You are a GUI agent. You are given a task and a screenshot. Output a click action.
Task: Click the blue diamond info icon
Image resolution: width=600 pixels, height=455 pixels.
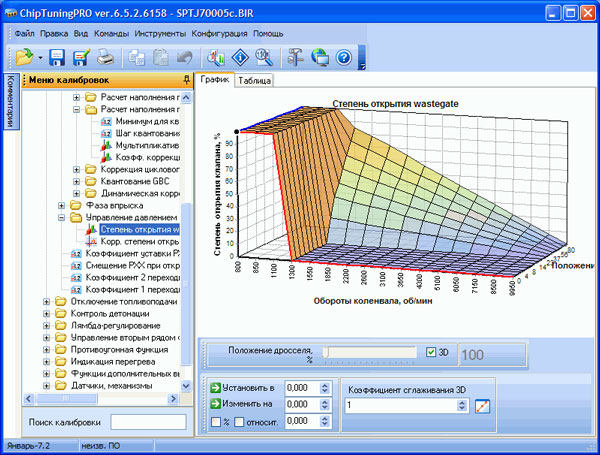[239, 57]
